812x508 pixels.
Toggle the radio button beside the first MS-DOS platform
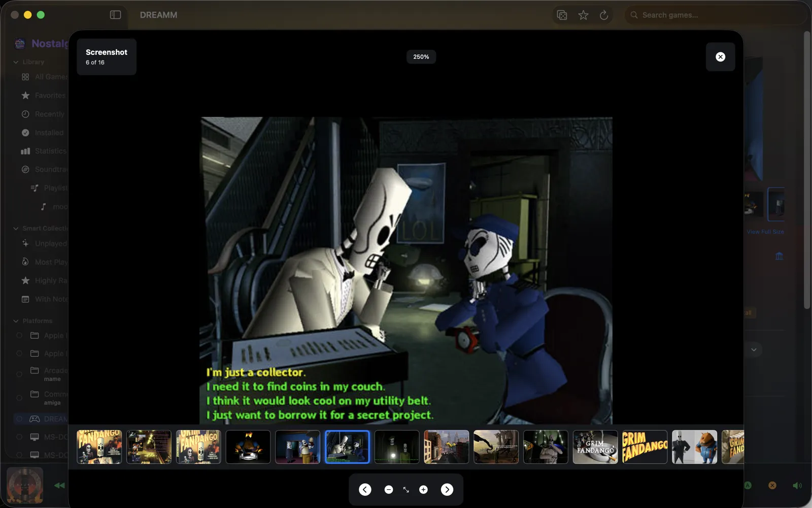click(x=19, y=437)
